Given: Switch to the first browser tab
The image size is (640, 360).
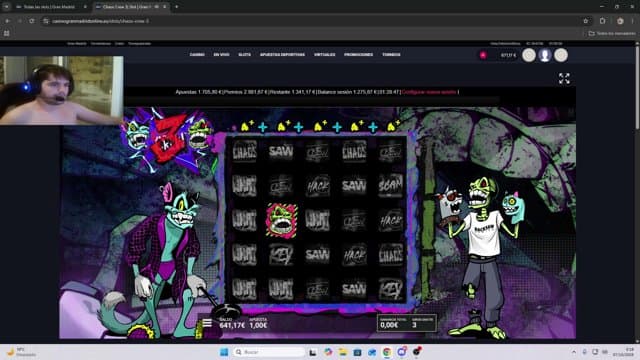Looking at the screenshot, I should point(51,7).
